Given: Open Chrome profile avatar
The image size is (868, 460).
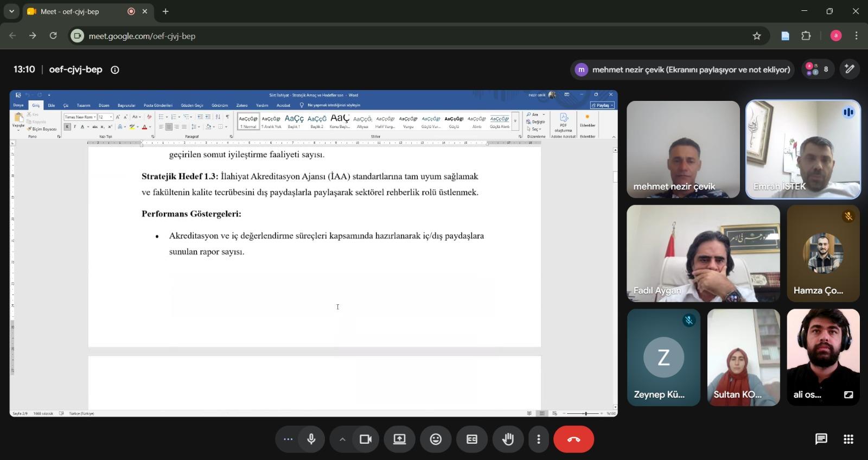Looking at the screenshot, I should point(836,36).
